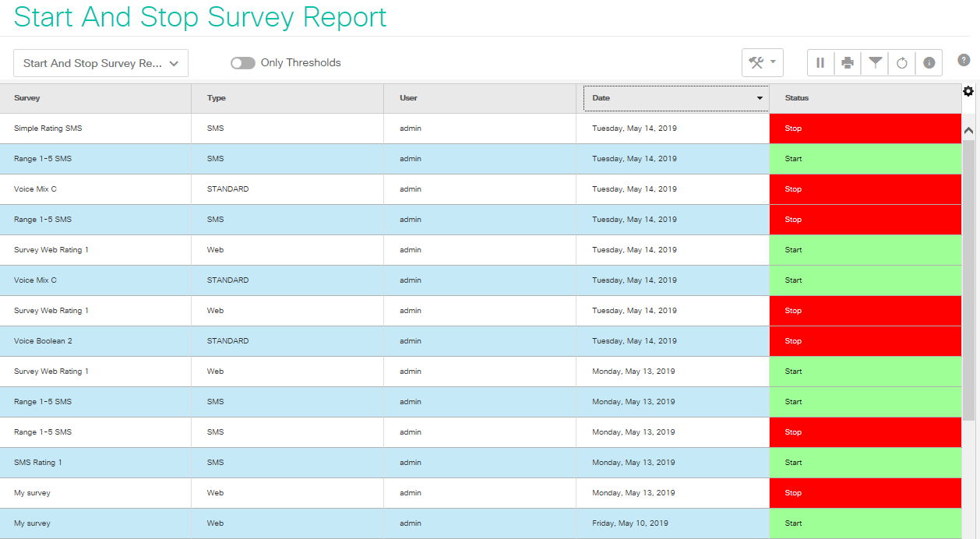The width and height of the screenshot is (980, 539).
Task: Open the filter options
Action: point(874,62)
